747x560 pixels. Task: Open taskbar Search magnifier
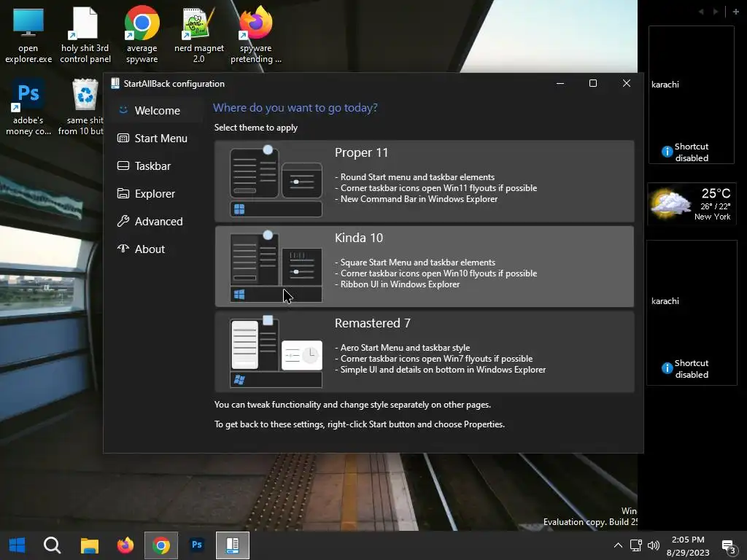(x=53, y=545)
